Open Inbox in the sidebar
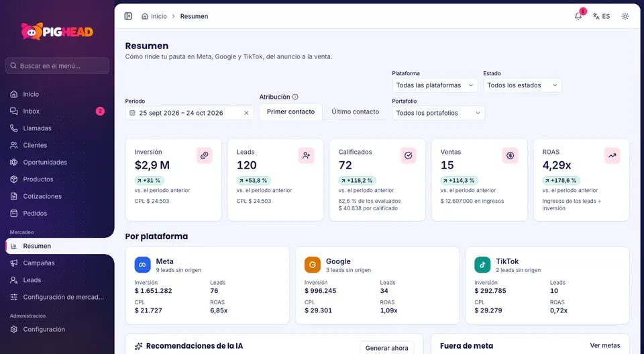The width and height of the screenshot is (644, 354). pos(57,111)
